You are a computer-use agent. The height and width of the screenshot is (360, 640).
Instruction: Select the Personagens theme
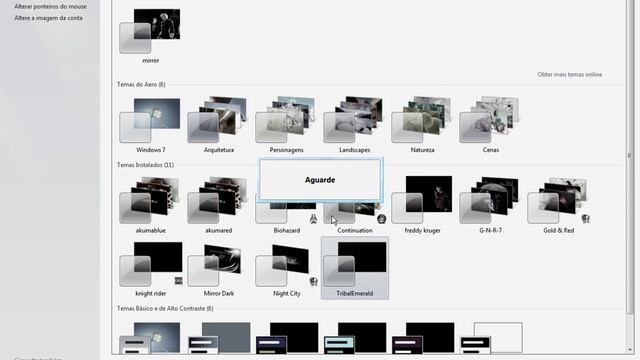pos(286,121)
